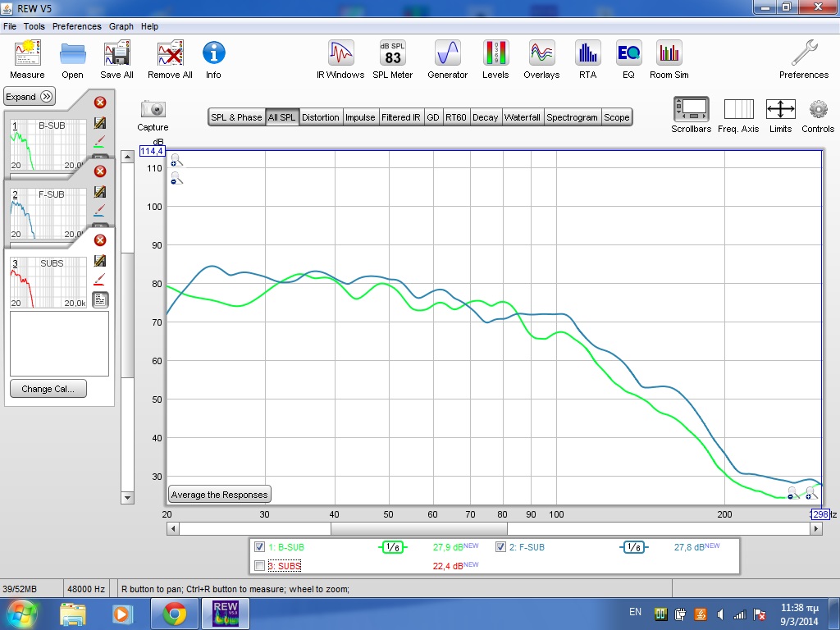Click the Save All toolbar icon

coord(116,59)
